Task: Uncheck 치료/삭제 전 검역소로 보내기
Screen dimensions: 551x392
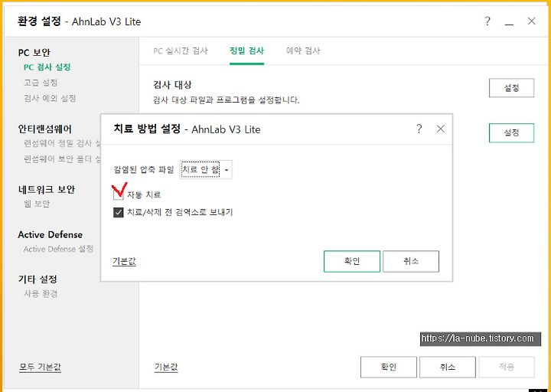Action: click(119, 212)
